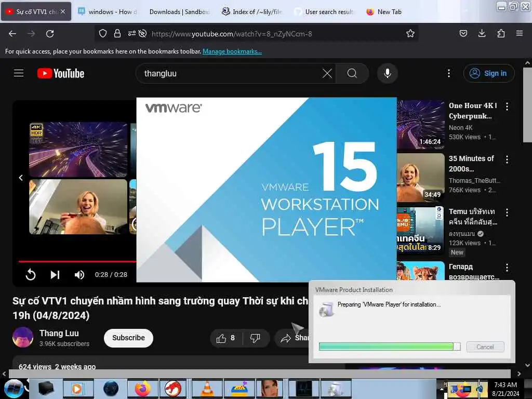Cancel the VMware Product Installation
This screenshot has height=399, width=532.
point(485,347)
